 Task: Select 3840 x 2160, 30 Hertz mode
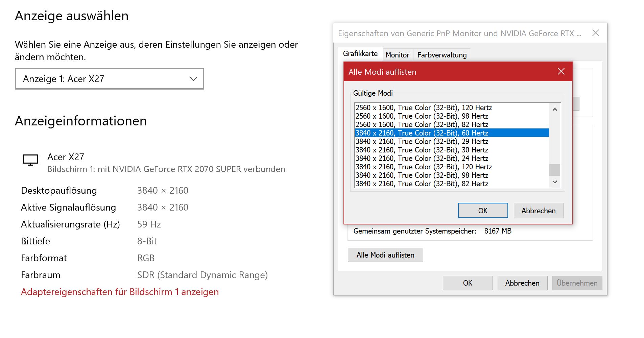(452, 150)
